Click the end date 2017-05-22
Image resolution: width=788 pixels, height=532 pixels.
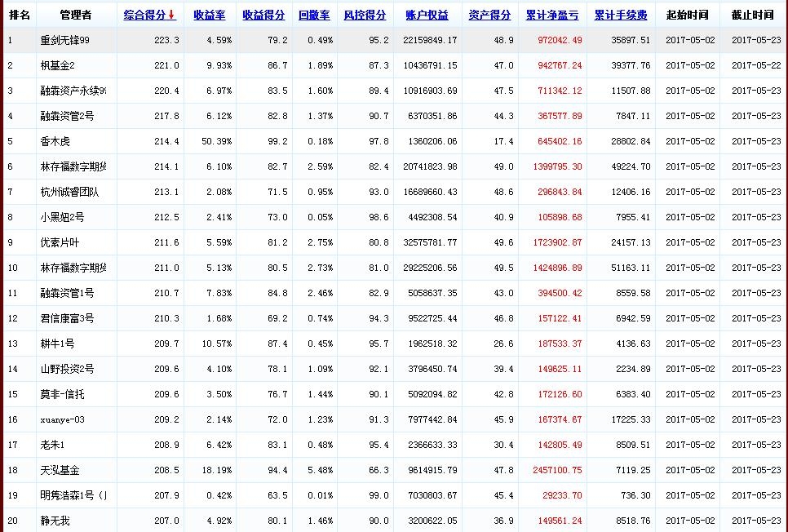pos(756,65)
